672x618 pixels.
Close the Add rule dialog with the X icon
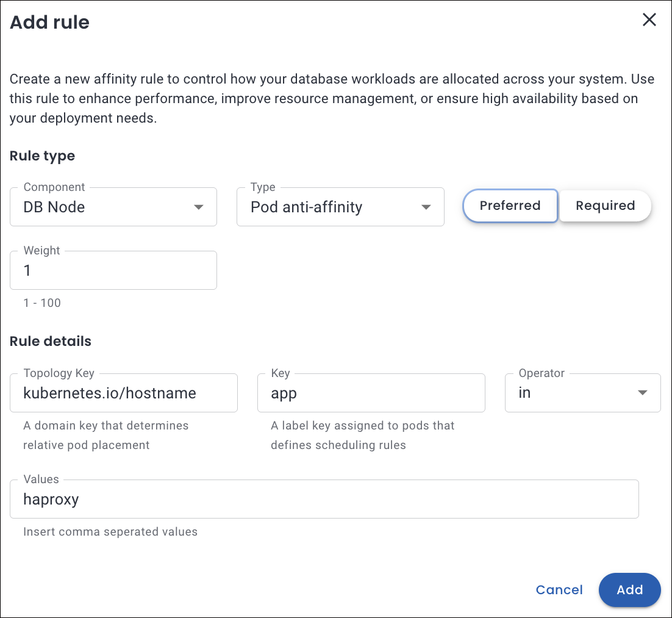point(649,20)
